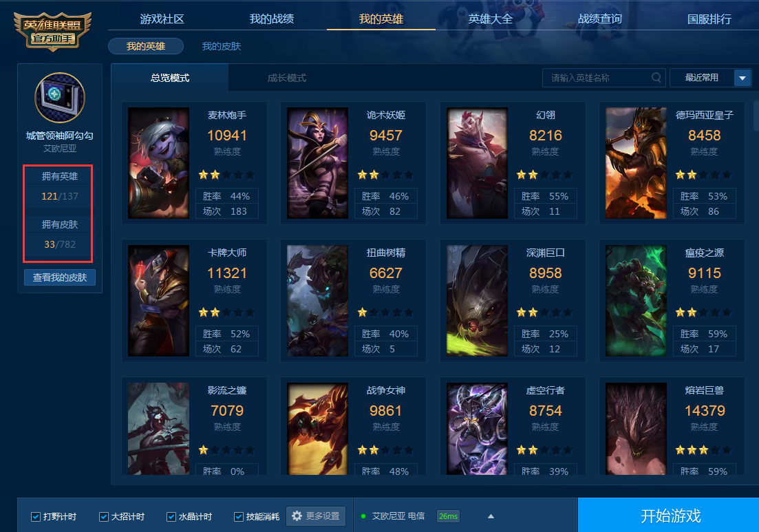The width and height of the screenshot is (759, 532).
Task: Click 查看我的皮肤 button
Action: pyautogui.click(x=60, y=277)
